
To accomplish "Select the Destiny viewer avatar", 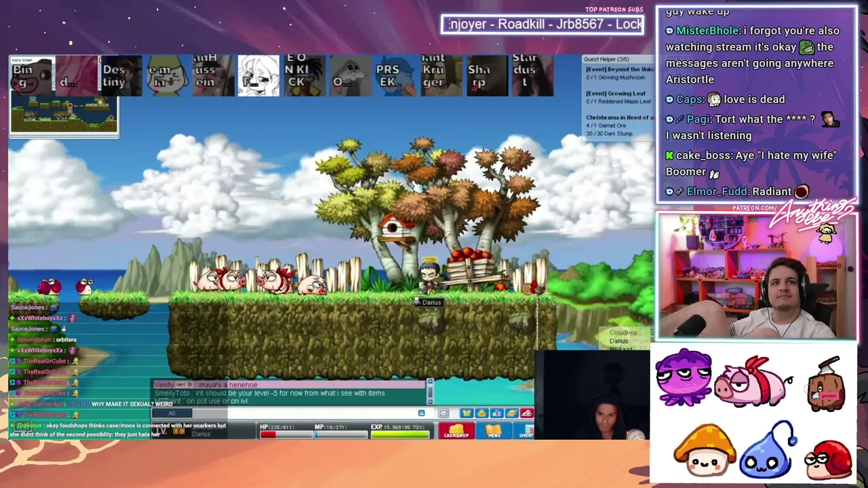I will 122,76.
